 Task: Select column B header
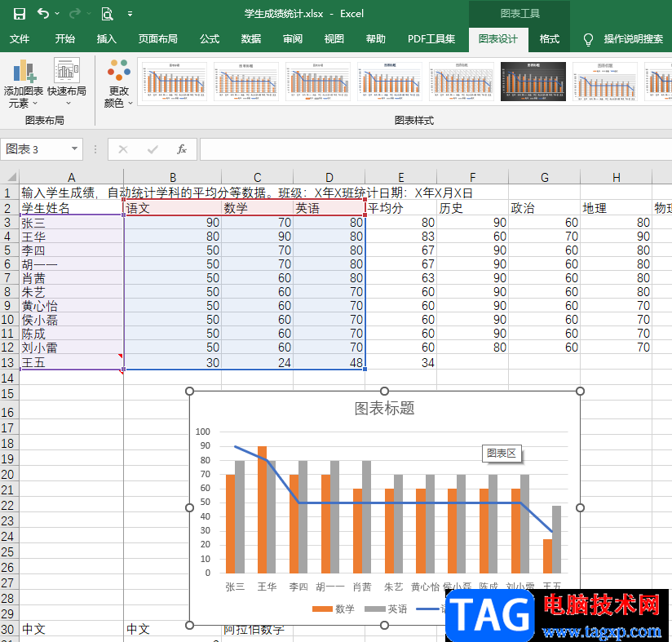173,177
